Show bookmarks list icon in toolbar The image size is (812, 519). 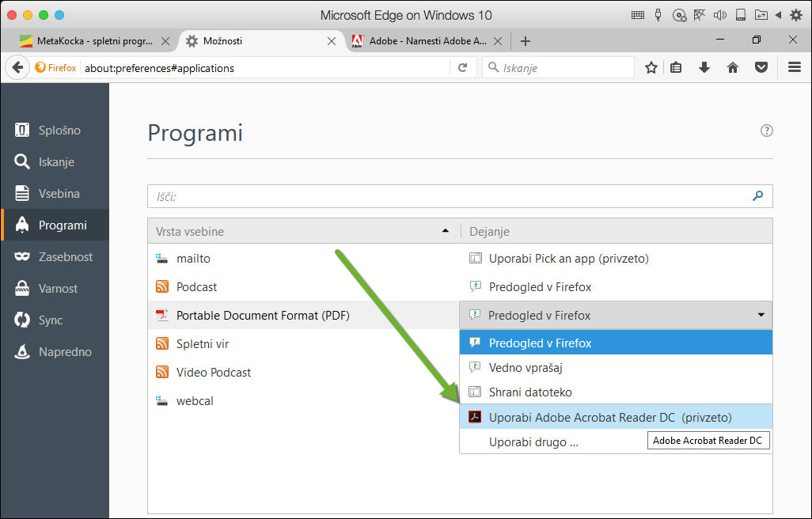point(676,68)
